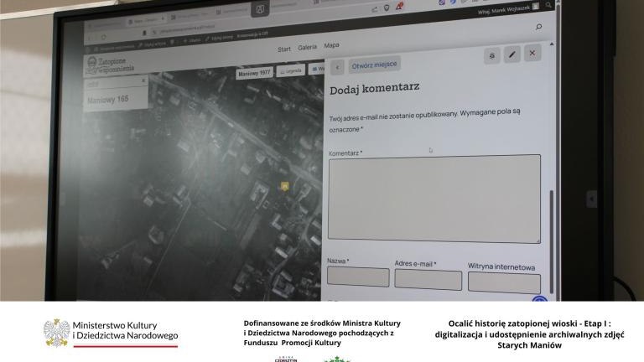Click inside the Komentarz text area
This screenshot has height=362, width=644.
pyautogui.click(x=434, y=199)
